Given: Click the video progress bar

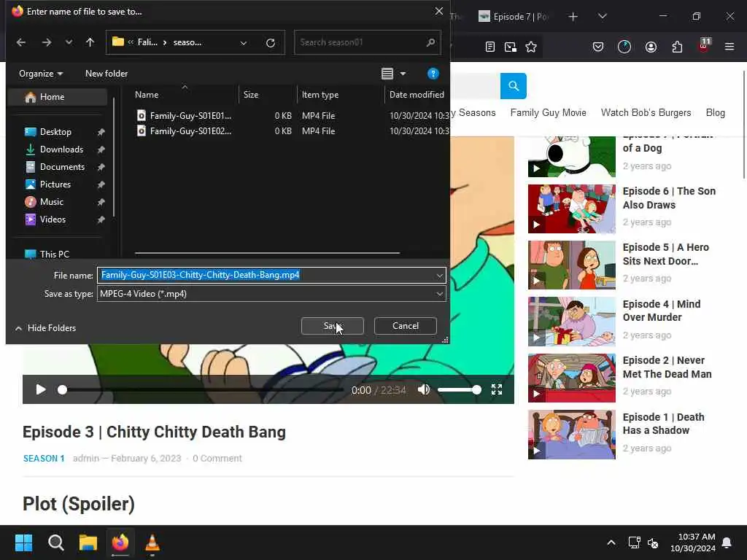Looking at the screenshot, I should tap(203, 390).
